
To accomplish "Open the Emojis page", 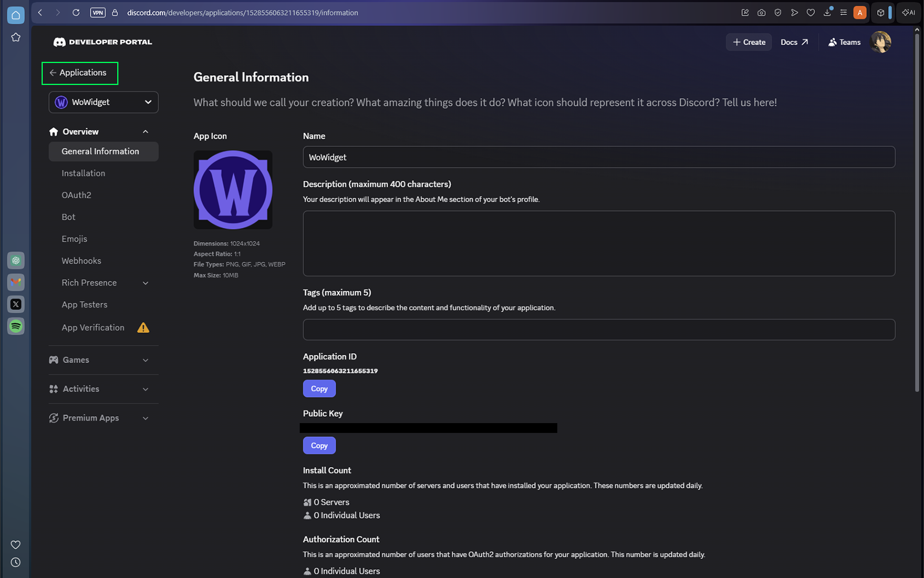I will click(x=74, y=239).
